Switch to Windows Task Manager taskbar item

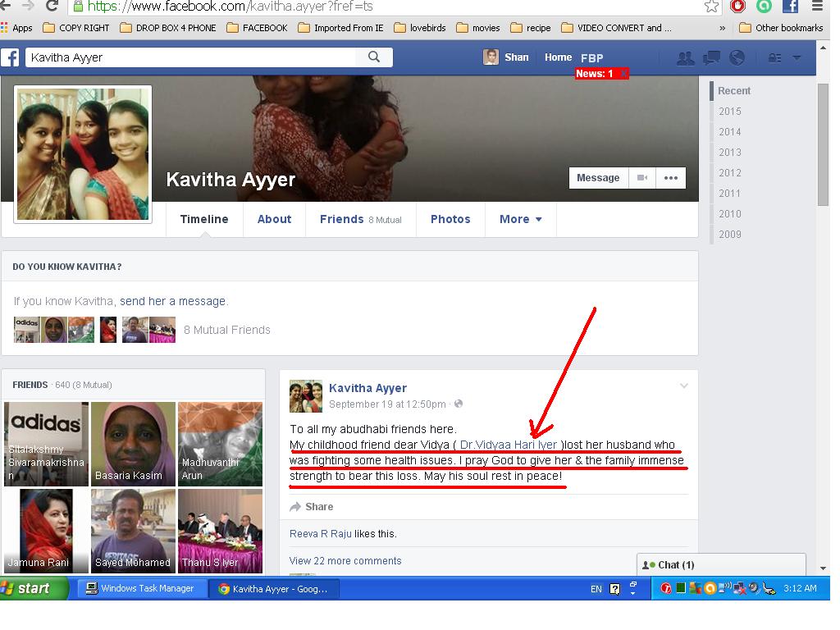pyautogui.click(x=141, y=588)
